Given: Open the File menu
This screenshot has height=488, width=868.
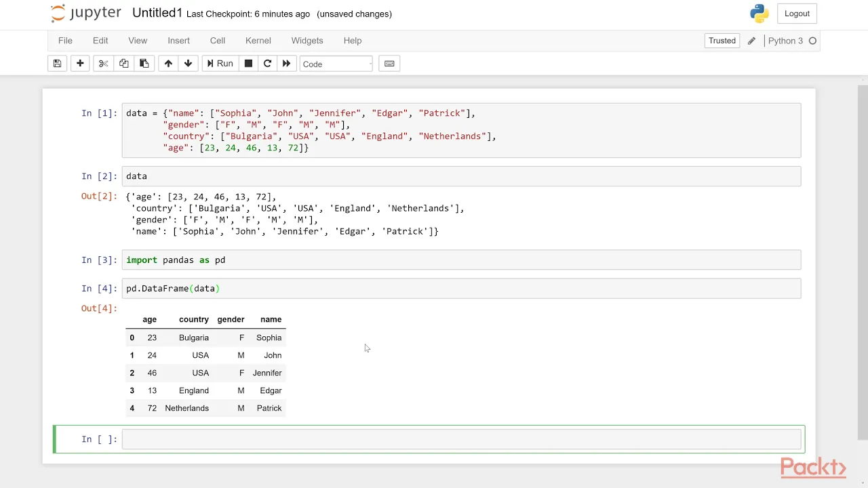Looking at the screenshot, I should pos(65,41).
